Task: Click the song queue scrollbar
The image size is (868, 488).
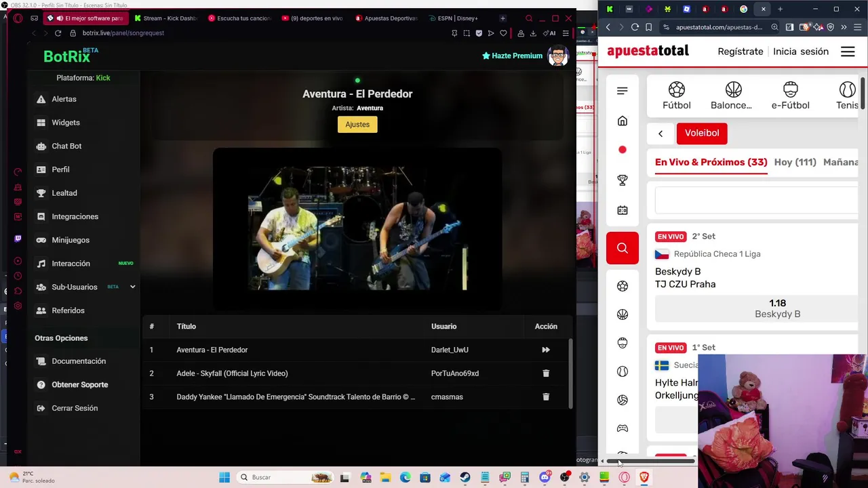Action: (570, 373)
